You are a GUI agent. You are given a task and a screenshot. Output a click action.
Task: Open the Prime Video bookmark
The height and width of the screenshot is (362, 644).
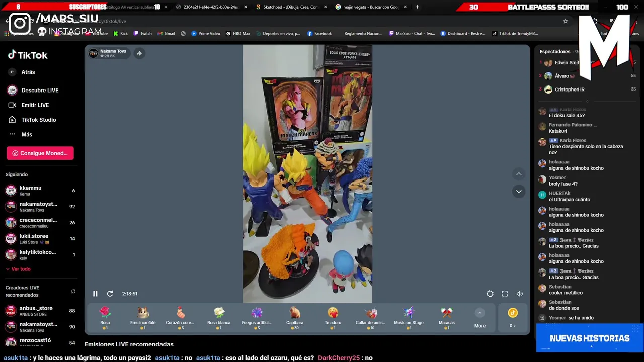[205, 34]
